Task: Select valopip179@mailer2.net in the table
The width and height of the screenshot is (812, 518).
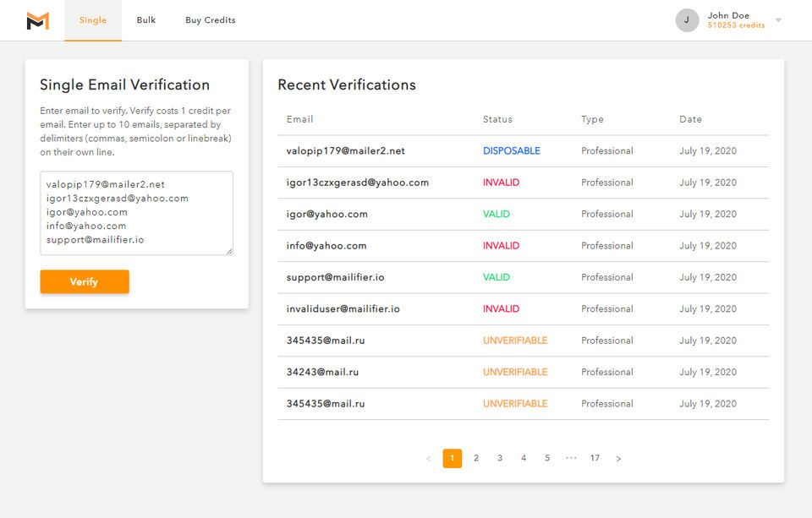Action: 345,151
